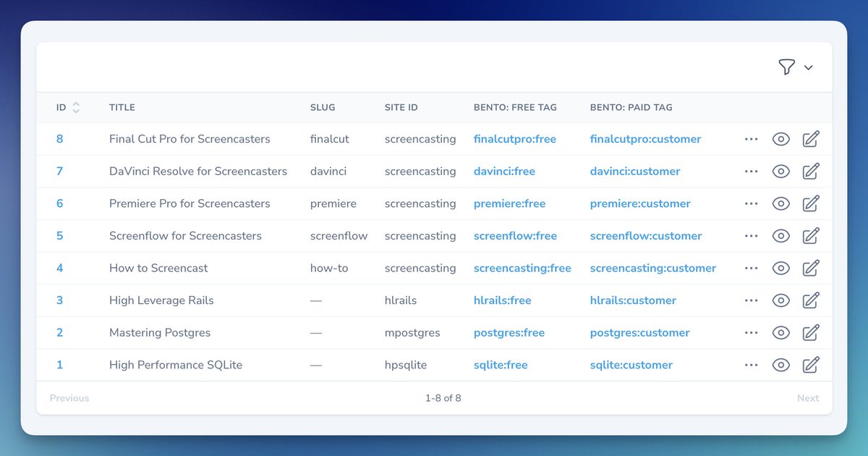This screenshot has width=868, height=456.
Task: View the High Leverage Rails record
Action: 780,300
